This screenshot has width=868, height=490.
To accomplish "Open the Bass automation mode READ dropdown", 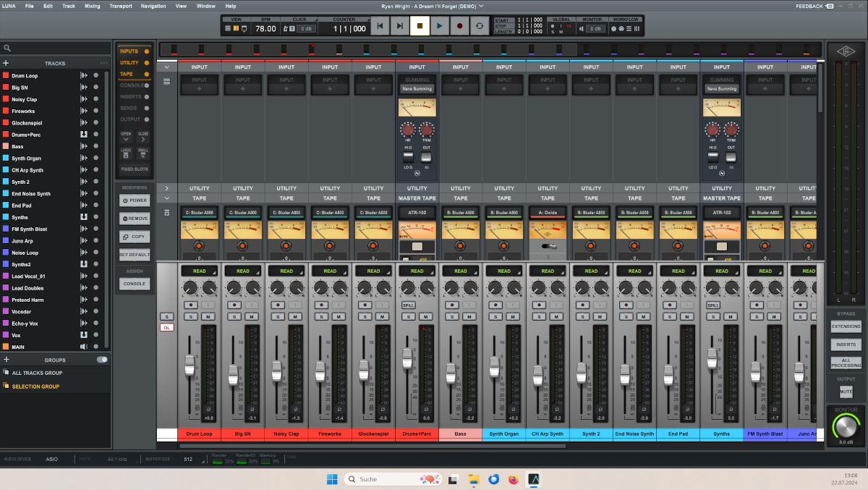I will pyautogui.click(x=461, y=271).
